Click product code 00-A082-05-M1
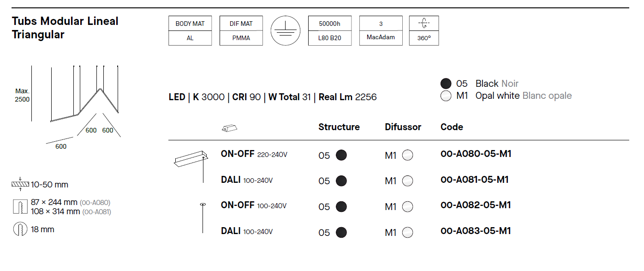This screenshot has height=271, width=644. (476, 205)
